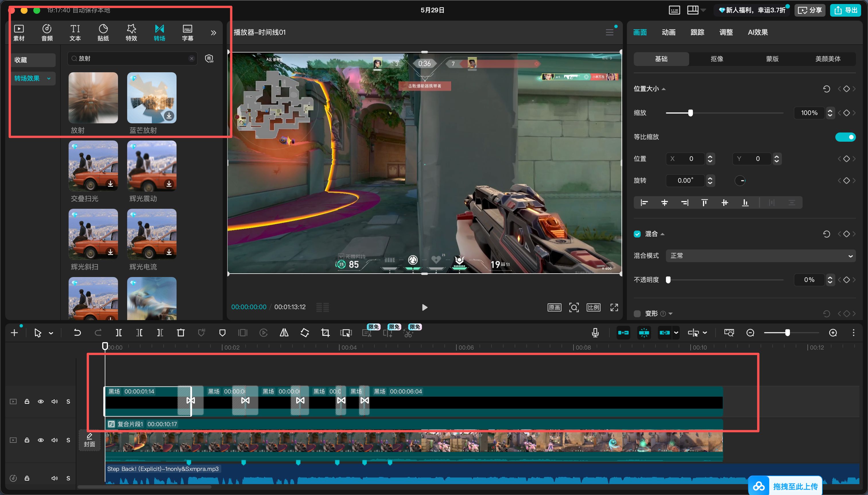868x495 pixels.
Task: Select the 美颜美体 beauty sub-tab
Action: 828,59
